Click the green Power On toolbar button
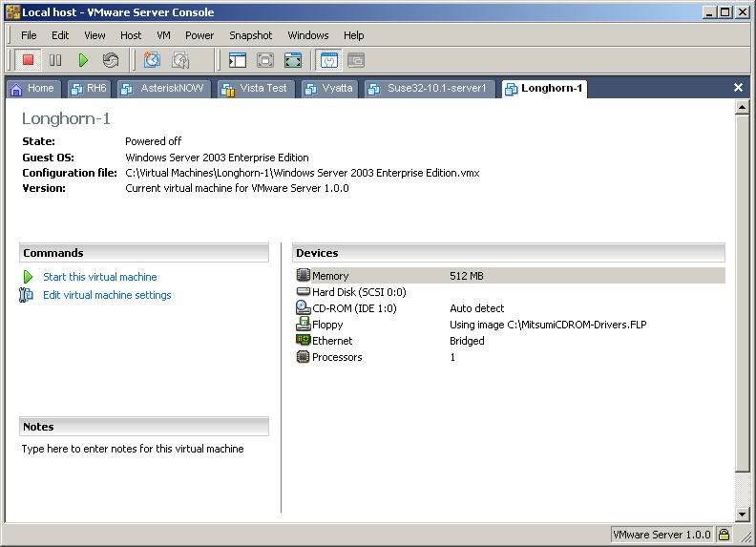This screenshot has height=547, width=756. pyautogui.click(x=83, y=60)
